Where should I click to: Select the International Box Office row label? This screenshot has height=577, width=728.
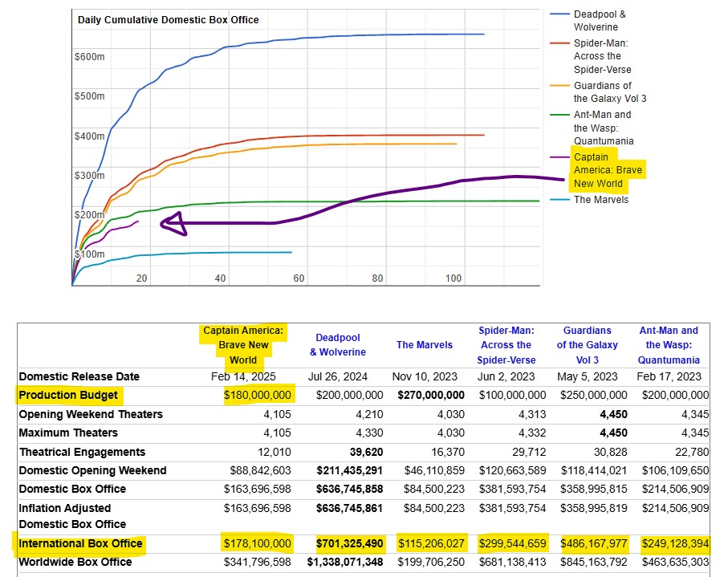[x=80, y=543]
